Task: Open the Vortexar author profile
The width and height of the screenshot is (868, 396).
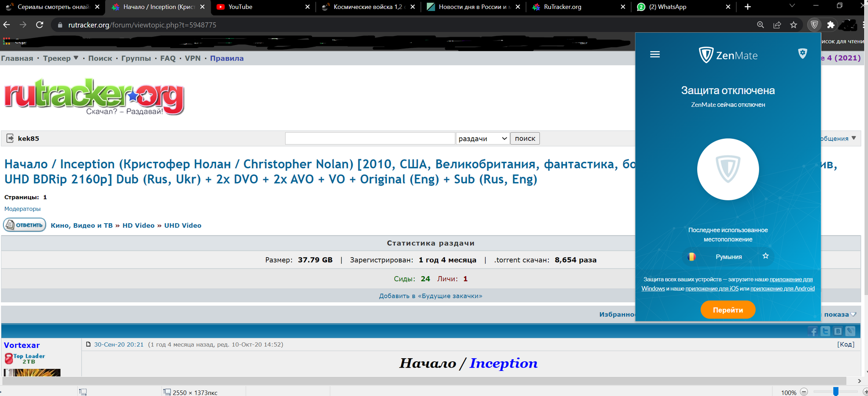Action: click(22, 345)
